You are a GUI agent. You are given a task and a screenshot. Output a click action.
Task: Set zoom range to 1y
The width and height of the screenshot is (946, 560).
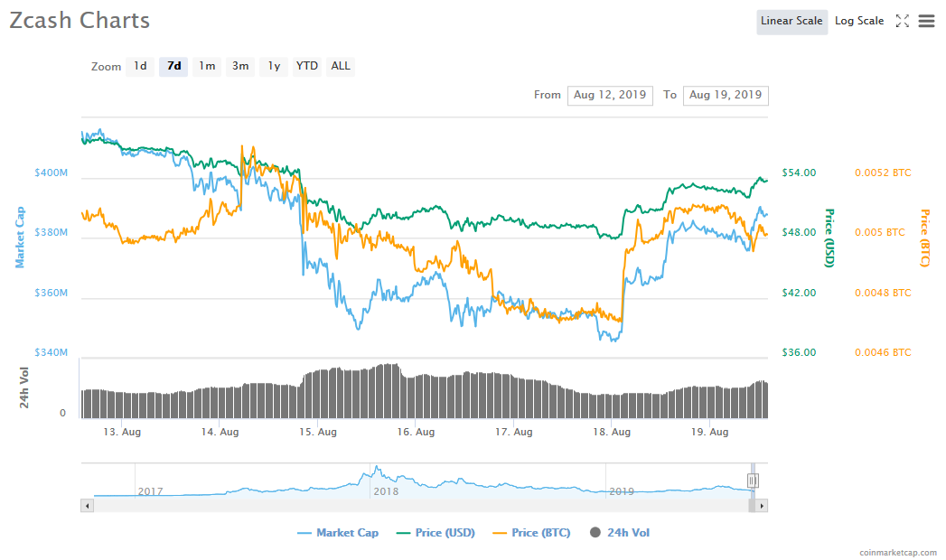[274, 66]
